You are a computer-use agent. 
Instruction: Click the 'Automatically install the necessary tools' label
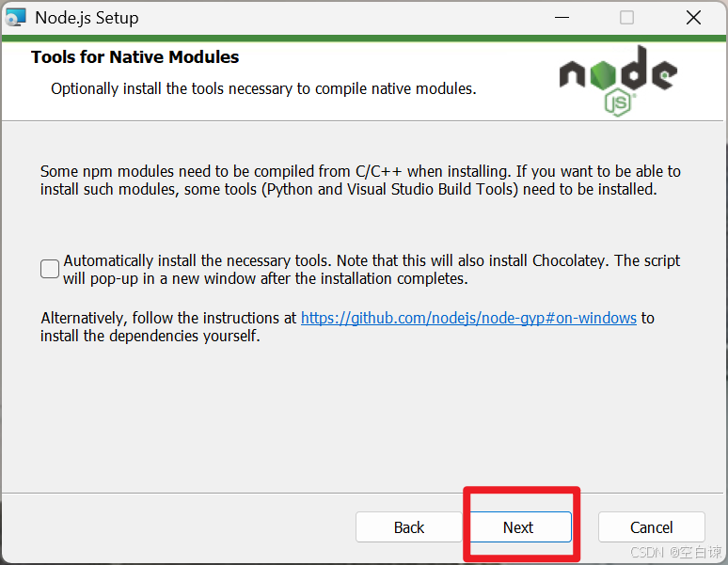coord(372,270)
